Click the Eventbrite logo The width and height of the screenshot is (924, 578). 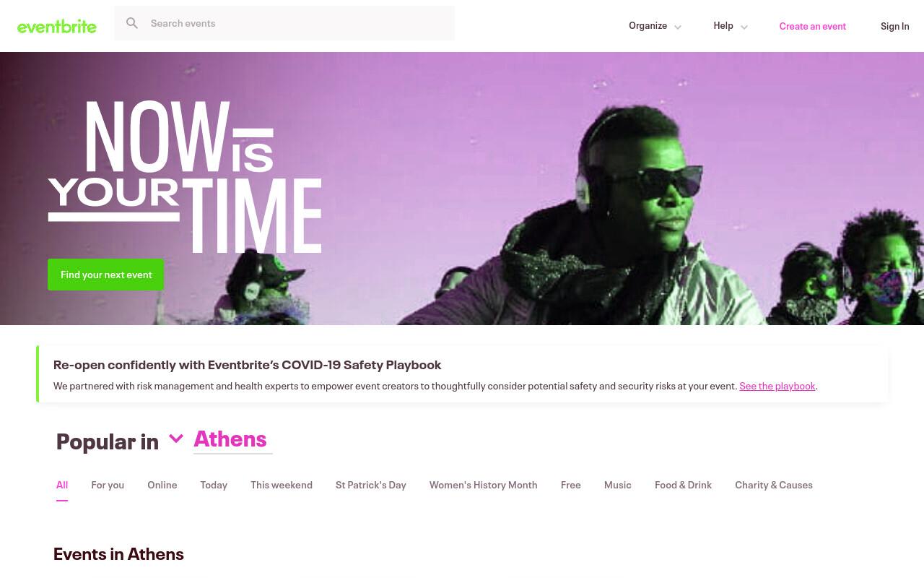click(x=57, y=27)
